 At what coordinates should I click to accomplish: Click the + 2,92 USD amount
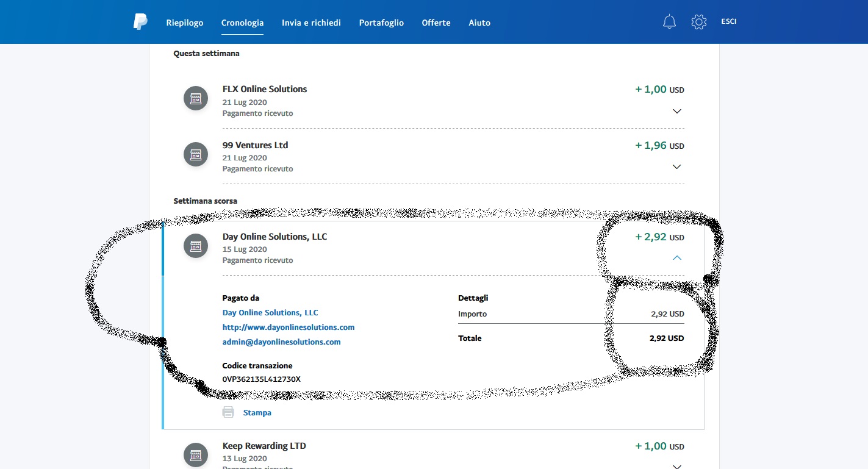(659, 237)
